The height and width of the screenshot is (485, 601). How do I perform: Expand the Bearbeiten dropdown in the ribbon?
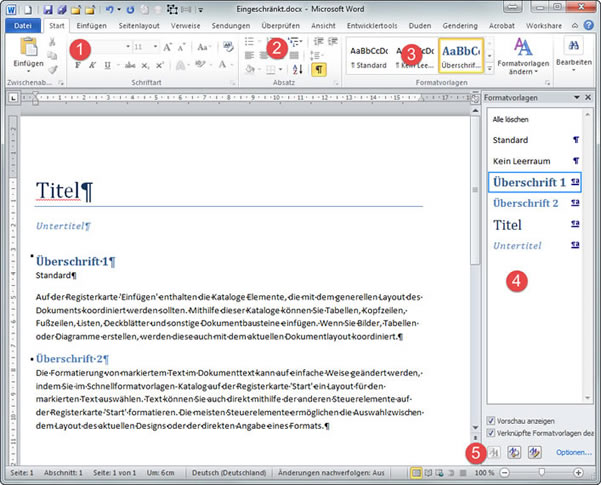click(573, 55)
